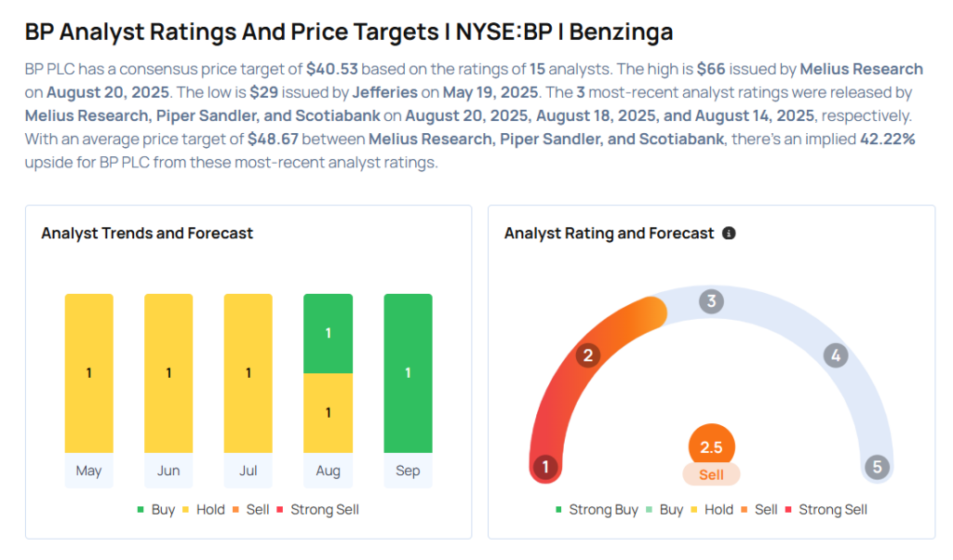
Task: Click gauge marker number 1
Action: tap(545, 467)
